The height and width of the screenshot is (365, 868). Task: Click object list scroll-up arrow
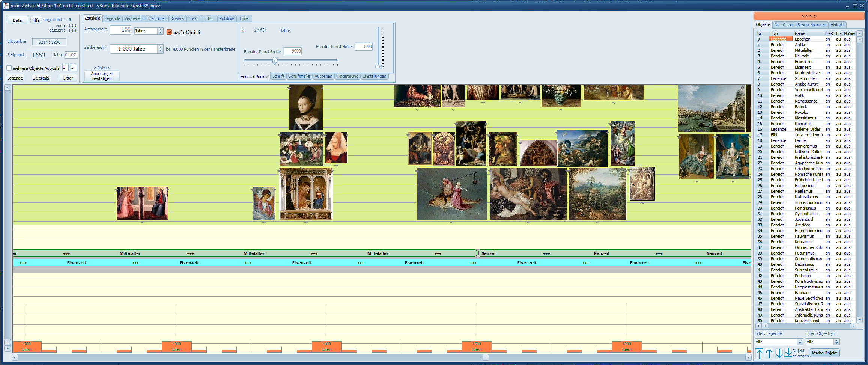[859, 34]
